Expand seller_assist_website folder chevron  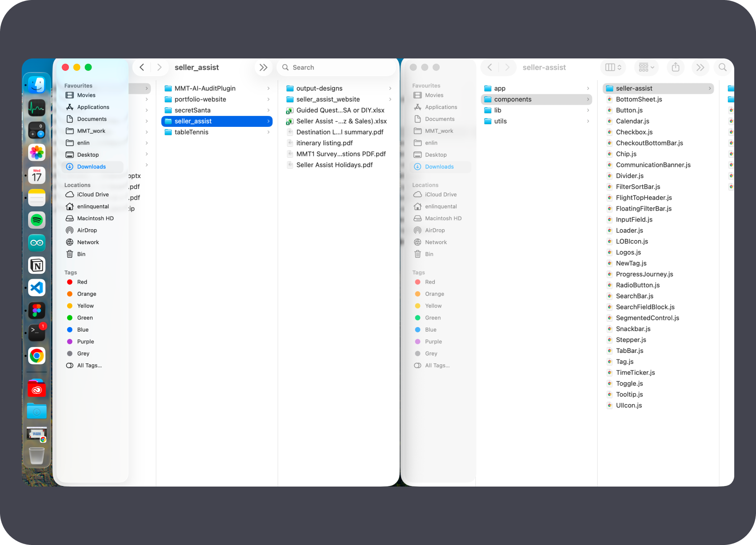pos(390,99)
